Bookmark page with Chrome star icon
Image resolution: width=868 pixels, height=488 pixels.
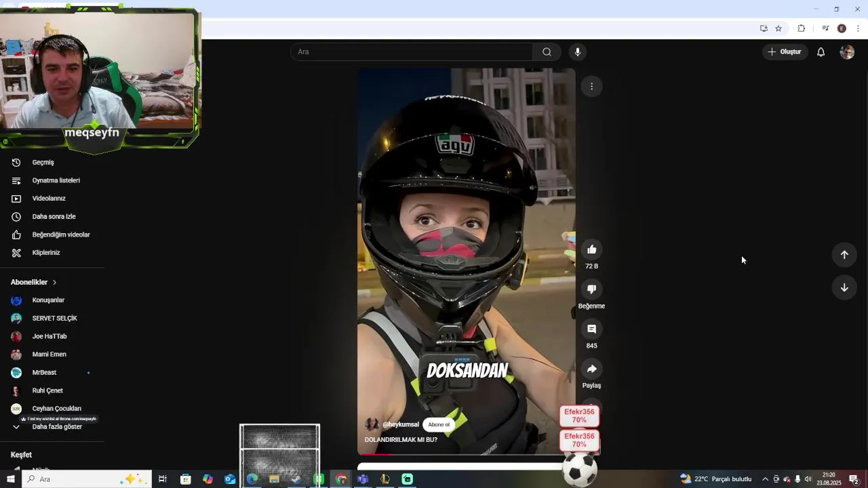coord(778,28)
